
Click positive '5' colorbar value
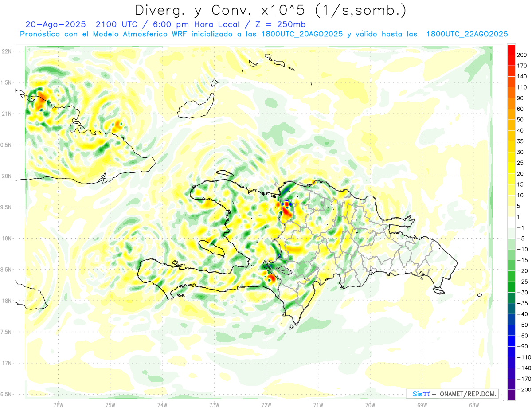[519, 206]
